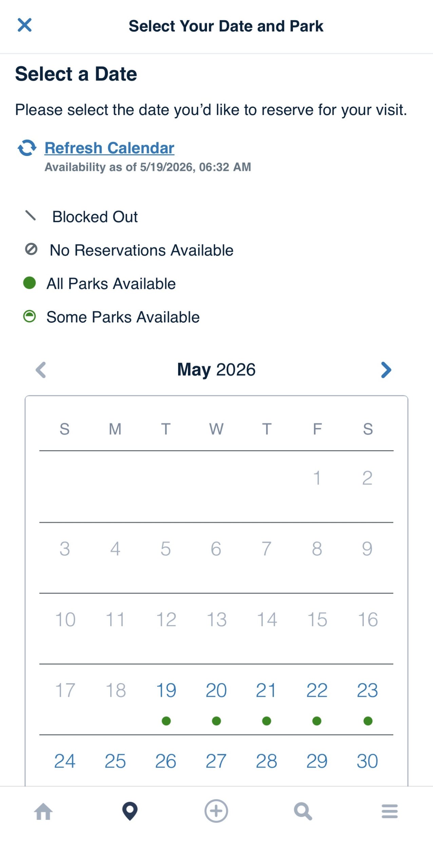Select May 27 on the calendar
Viewport: 433px width, 868px height.
[216, 761]
